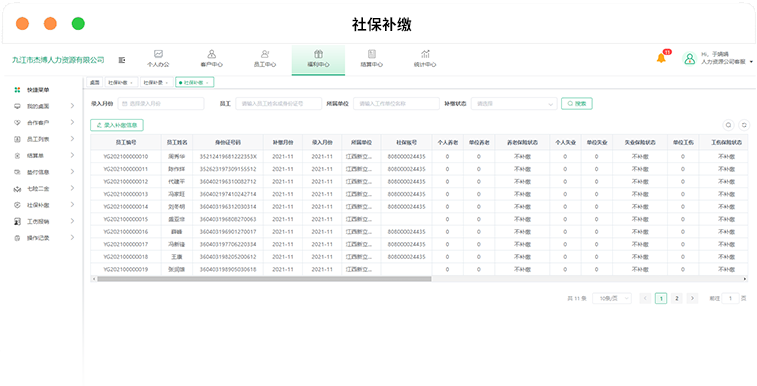Click ID number 360403198205200612
Image resolution: width=757 pixels, height=386 pixels.
[x=228, y=257]
